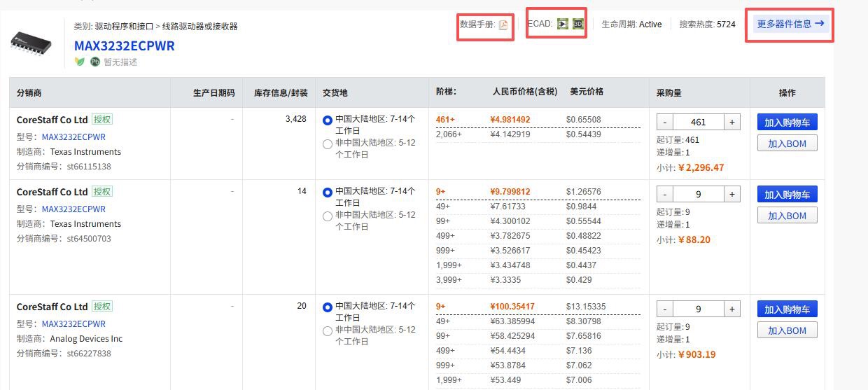Select 非中国大陆地区 radio in st64500703 row
The height and width of the screenshot is (390, 868).
pyautogui.click(x=328, y=216)
